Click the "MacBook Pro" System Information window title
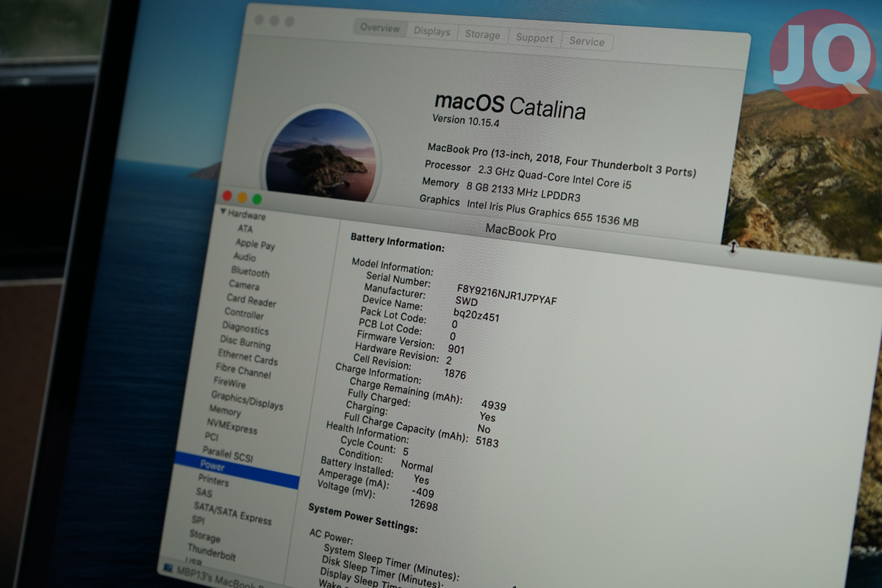Image resolution: width=882 pixels, height=588 pixels. tap(520, 232)
